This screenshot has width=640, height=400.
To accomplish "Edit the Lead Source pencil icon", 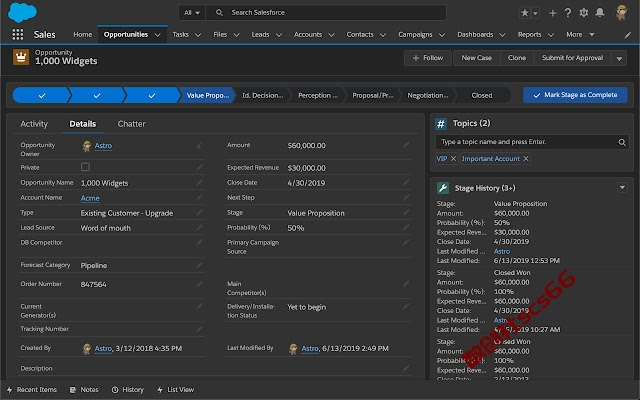I will pos(199,227).
